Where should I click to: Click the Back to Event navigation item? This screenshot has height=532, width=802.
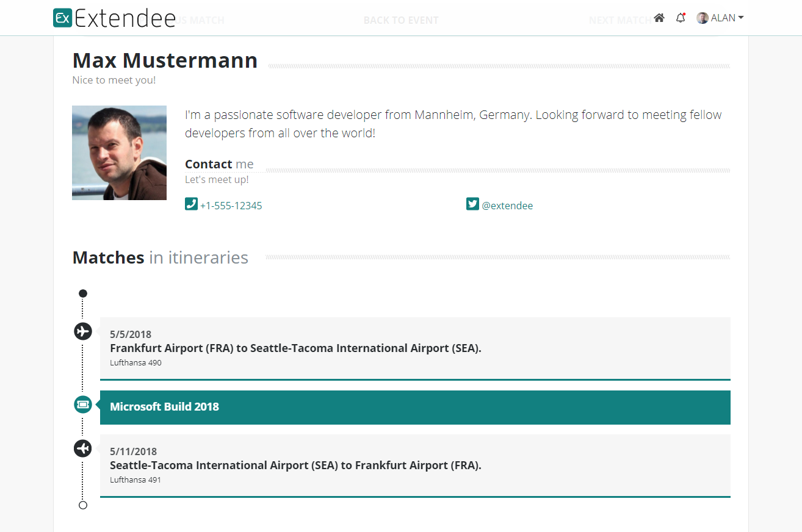(401, 20)
